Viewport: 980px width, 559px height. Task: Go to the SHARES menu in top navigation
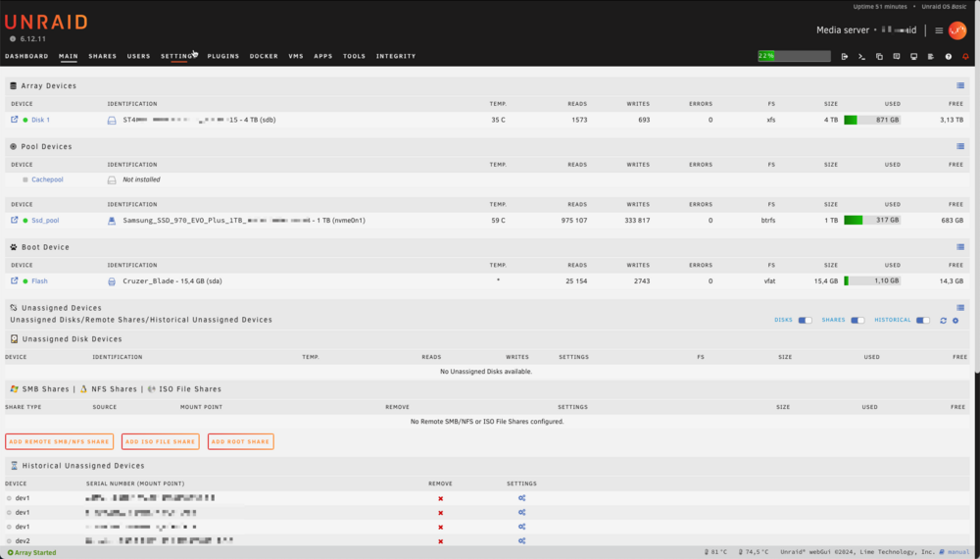click(x=103, y=56)
